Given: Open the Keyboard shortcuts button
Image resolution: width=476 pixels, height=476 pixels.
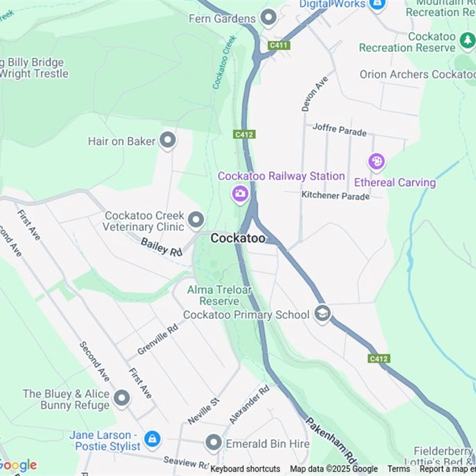Looking at the screenshot, I should pos(245,469).
